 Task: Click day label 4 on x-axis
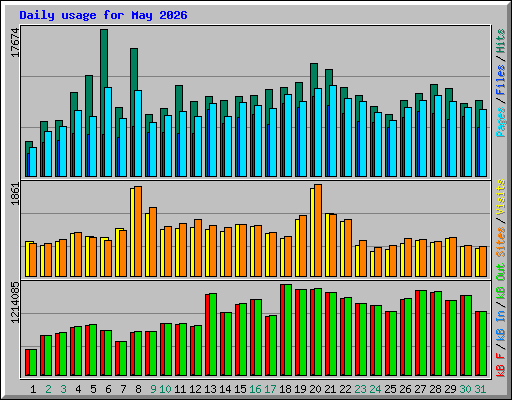(x=78, y=389)
